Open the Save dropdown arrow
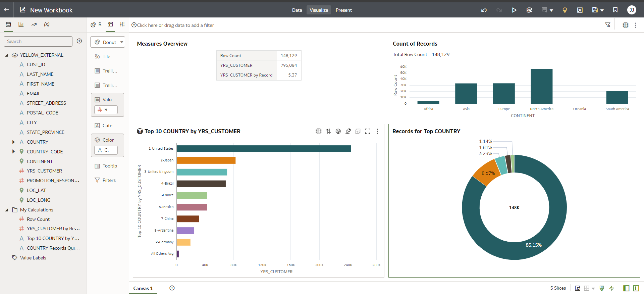This screenshot has width=644, height=294. (x=602, y=10)
